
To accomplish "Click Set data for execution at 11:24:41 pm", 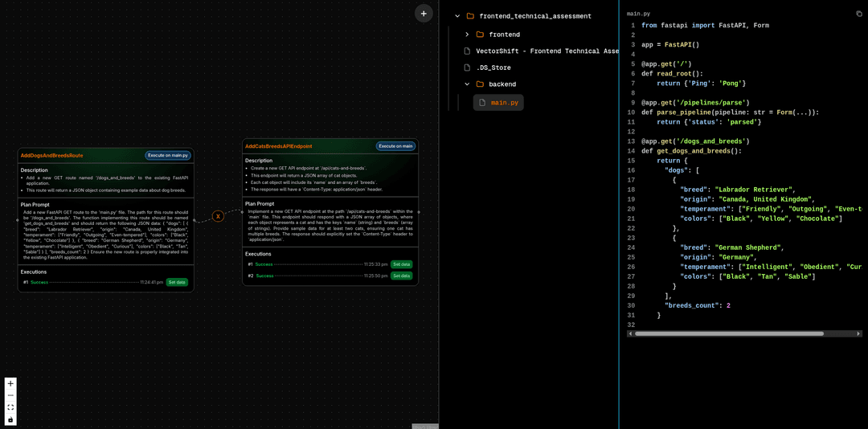I will click(x=177, y=282).
